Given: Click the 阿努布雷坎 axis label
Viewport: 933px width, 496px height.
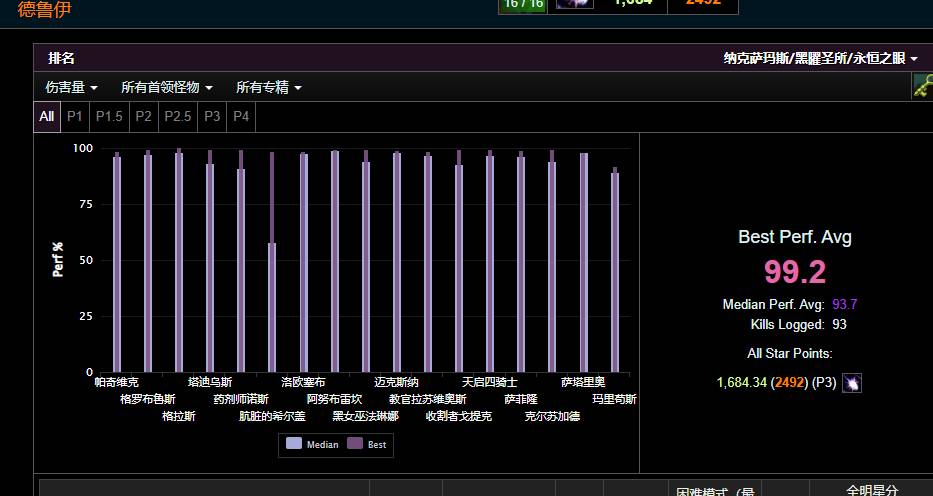Looking at the screenshot, I should coord(334,399).
